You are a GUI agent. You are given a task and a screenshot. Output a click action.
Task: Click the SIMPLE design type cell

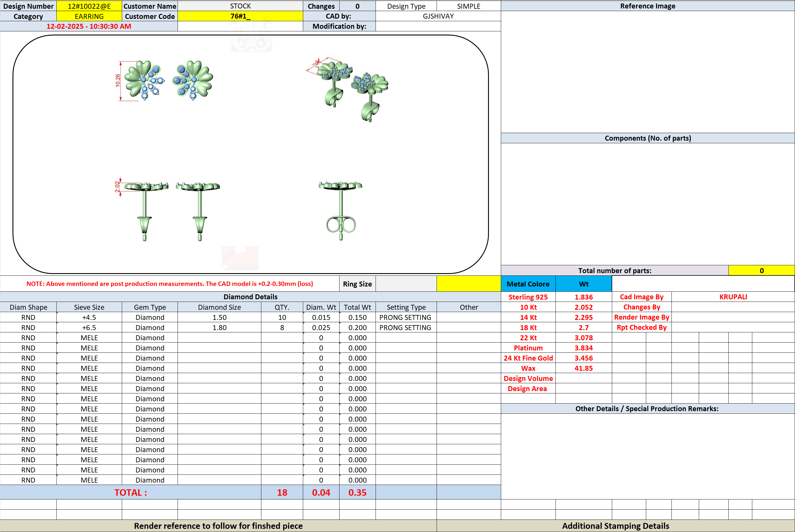(x=469, y=6)
